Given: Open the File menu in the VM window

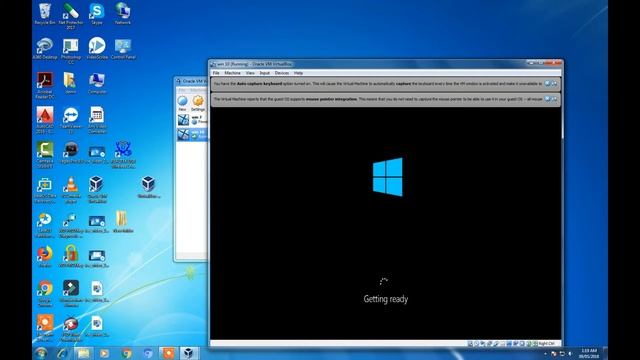Looking at the screenshot, I should pos(216,73).
